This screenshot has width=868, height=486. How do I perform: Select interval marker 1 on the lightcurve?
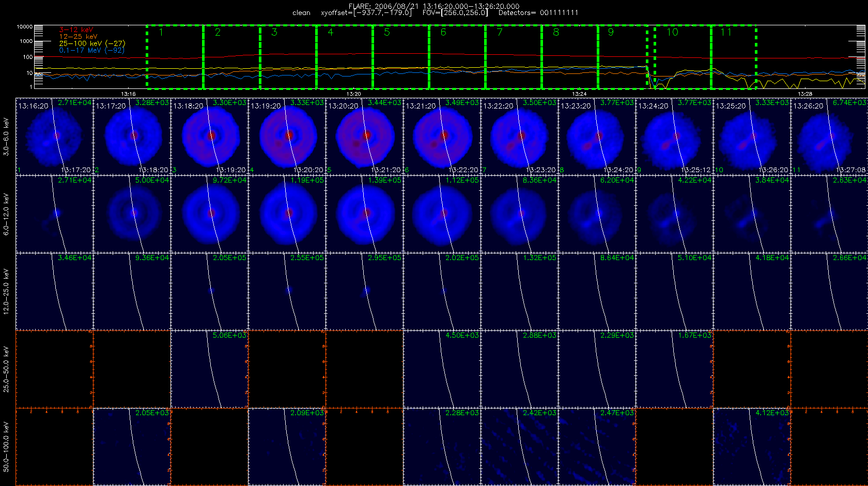161,33
